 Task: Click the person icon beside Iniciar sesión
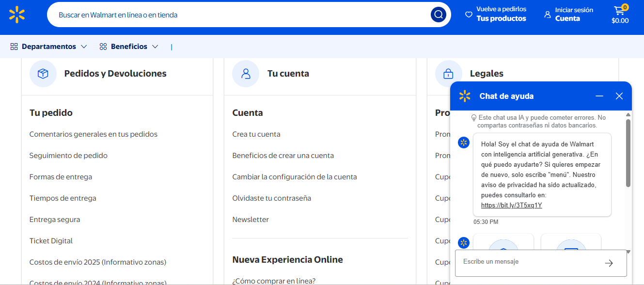[548, 15]
